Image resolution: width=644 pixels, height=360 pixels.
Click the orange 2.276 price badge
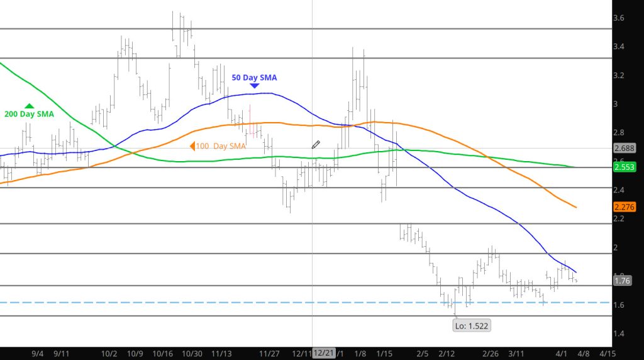(626, 206)
